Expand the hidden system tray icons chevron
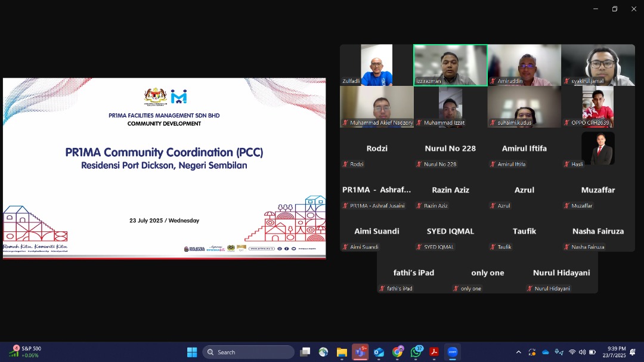 tap(518, 352)
